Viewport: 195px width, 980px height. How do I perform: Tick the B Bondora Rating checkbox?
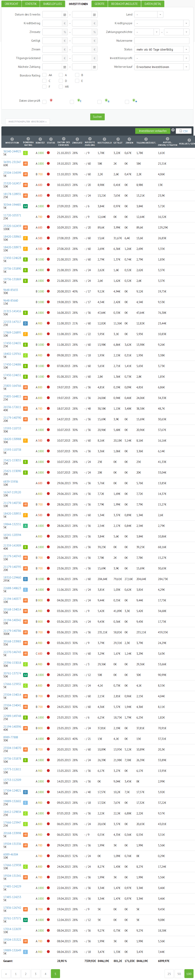tap(77, 75)
